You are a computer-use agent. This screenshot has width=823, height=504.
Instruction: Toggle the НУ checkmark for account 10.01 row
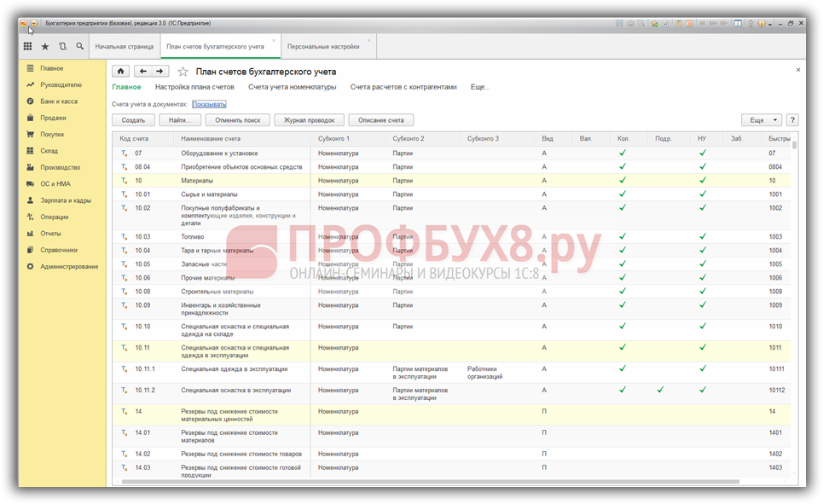[703, 194]
